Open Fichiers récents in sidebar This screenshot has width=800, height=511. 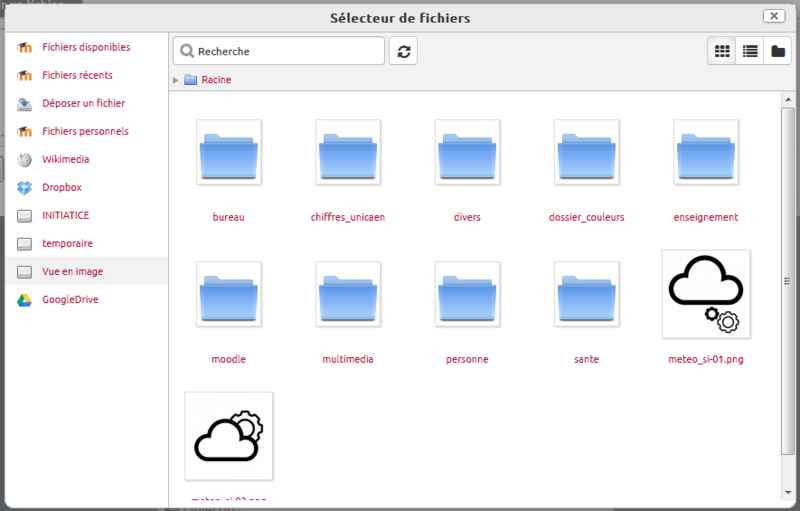pos(77,75)
